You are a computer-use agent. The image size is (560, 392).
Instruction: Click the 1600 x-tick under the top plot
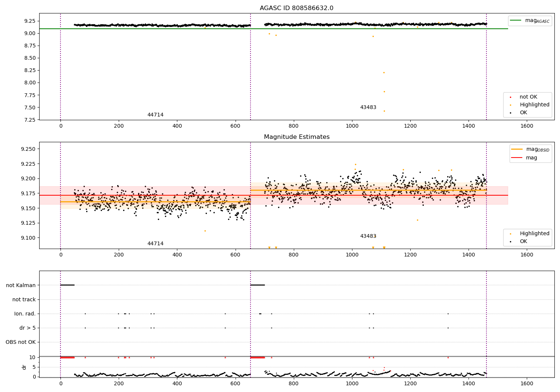pos(527,126)
